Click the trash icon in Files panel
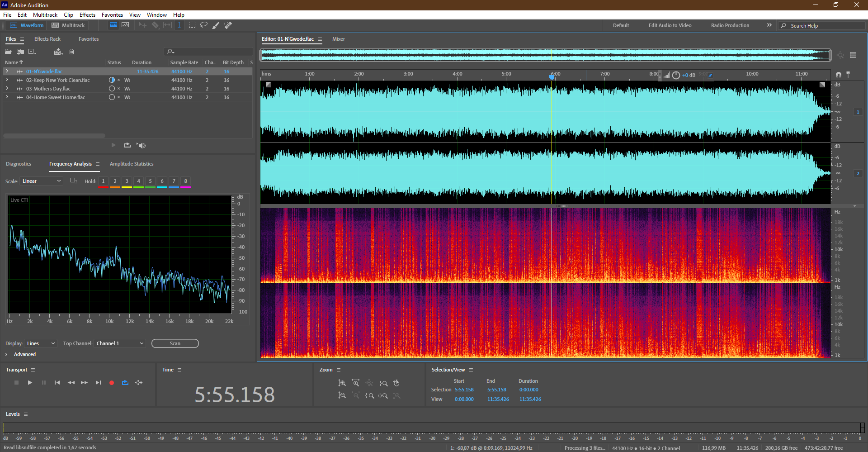Screen dimensions: 868x452 [71, 52]
